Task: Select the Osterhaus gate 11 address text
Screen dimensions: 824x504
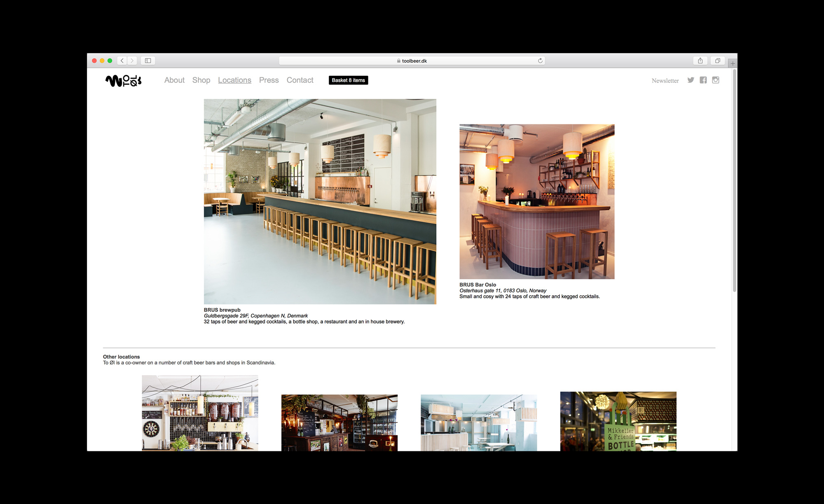Action: click(x=503, y=291)
